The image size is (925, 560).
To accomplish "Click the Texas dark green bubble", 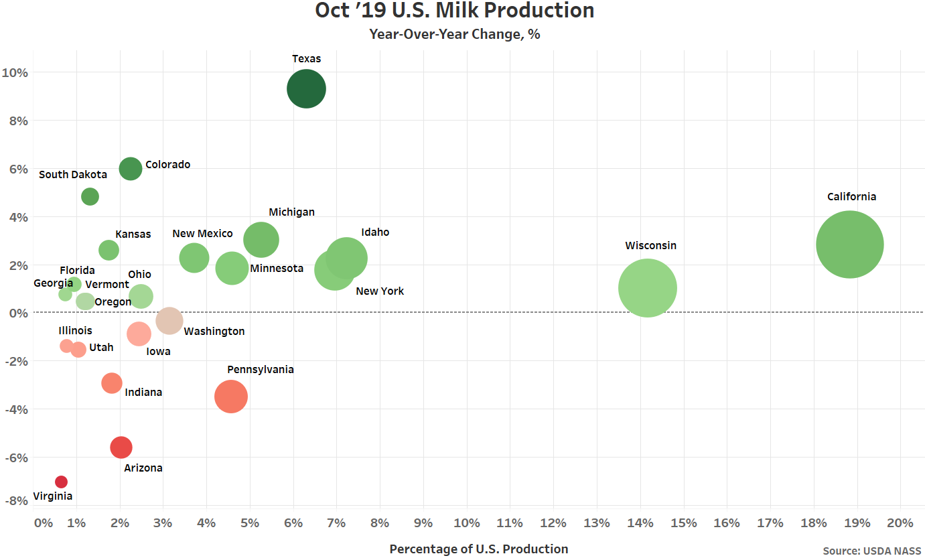I will [x=306, y=88].
